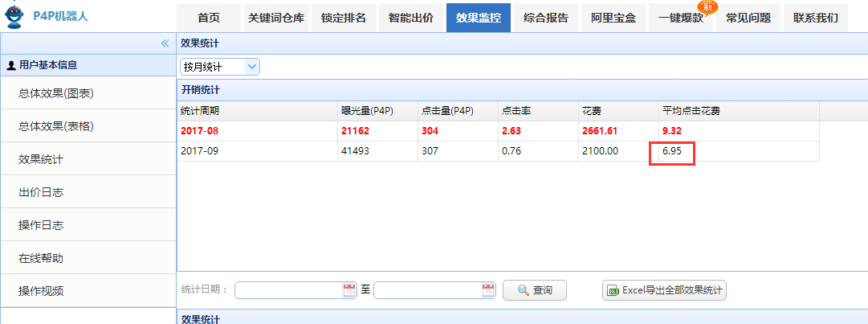Select the 效果监控 tab
The height and width of the screenshot is (324, 868).
(x=479, y=18)
